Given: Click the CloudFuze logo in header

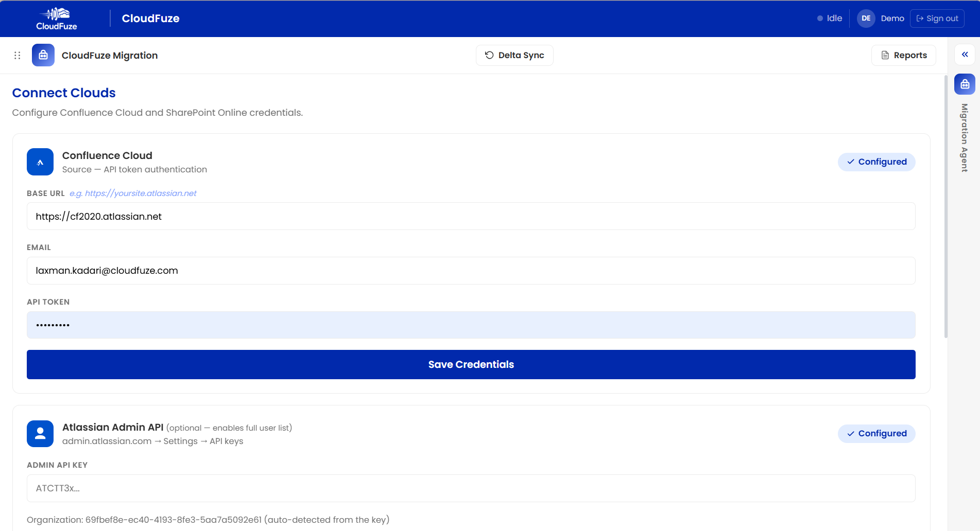Looking at the screenshot, I should [57, 19].
